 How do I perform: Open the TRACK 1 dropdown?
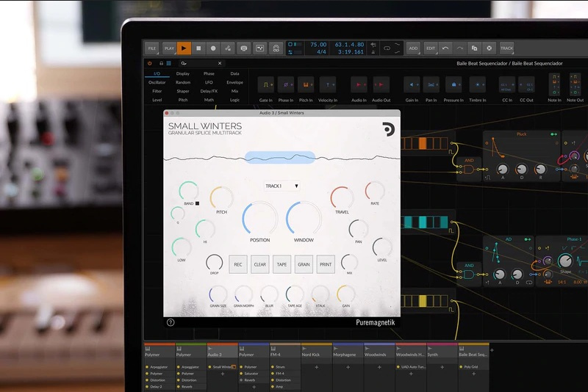coord(282,186)
